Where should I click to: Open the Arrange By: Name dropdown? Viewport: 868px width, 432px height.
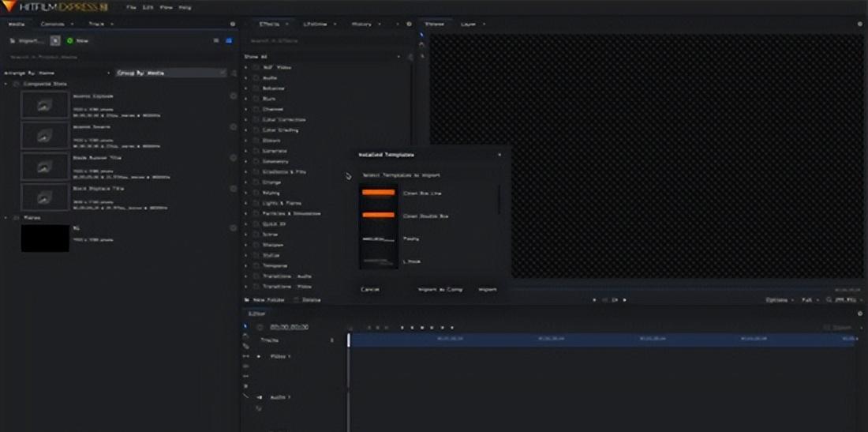tap(57, 73)
